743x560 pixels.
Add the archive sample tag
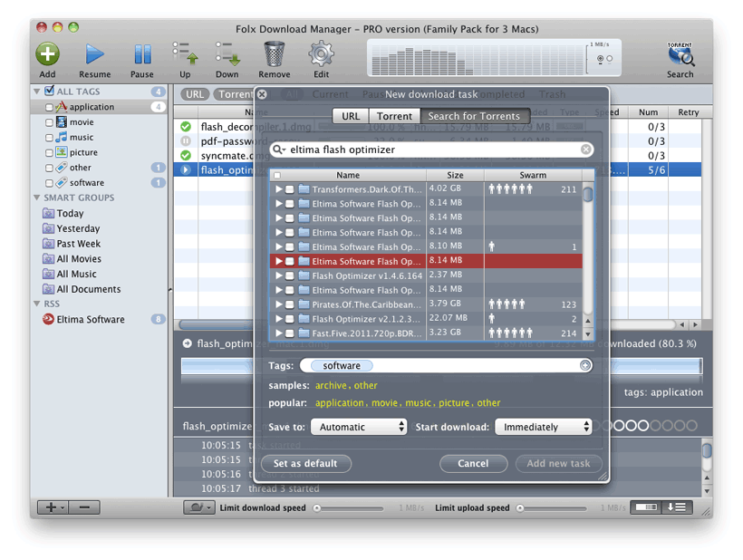[x=331, y=386]
